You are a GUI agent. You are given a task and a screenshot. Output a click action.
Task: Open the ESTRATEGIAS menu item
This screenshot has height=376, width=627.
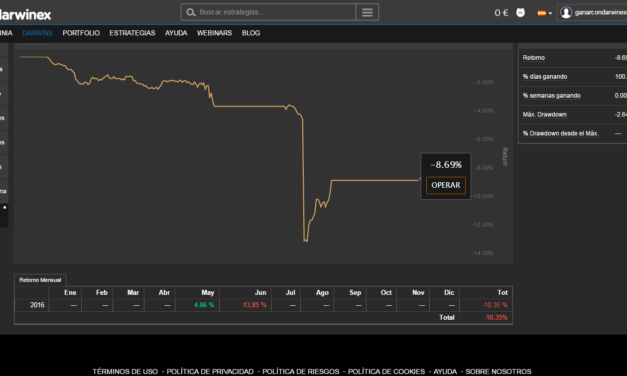pyautogui.click(x=132, y=33)
